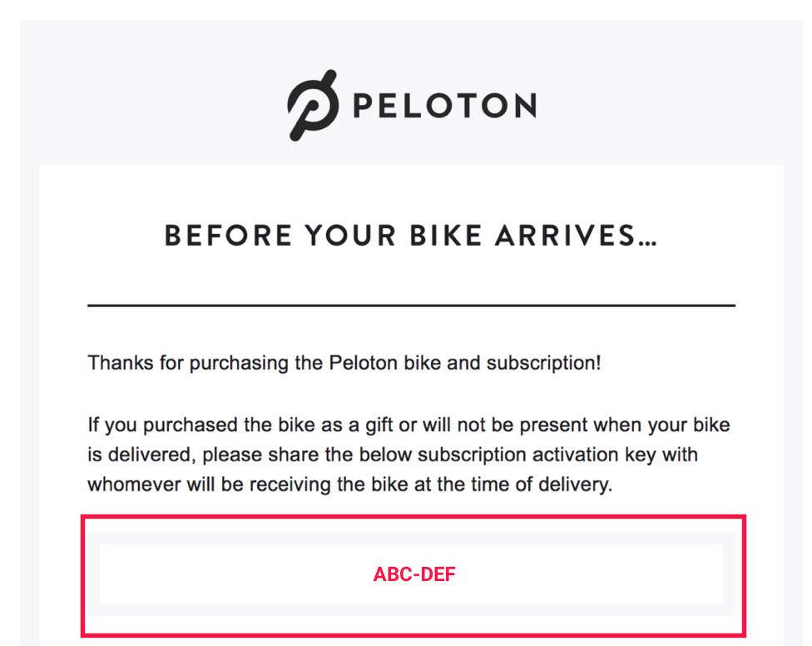This screenshot has height=646, width=812.
Task: Click the word "subscription!" ending the first sentence
Action: click(x=543, y=364)
